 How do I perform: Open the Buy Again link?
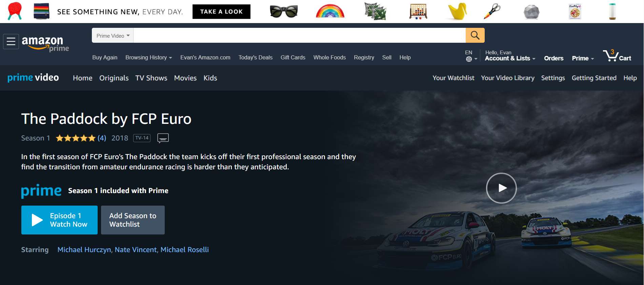105,58
